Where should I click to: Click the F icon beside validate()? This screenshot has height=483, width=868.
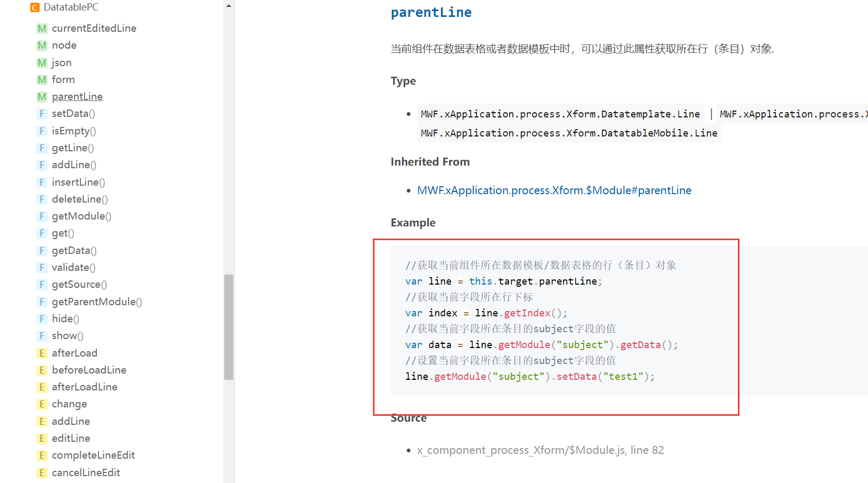click(42, 268)
